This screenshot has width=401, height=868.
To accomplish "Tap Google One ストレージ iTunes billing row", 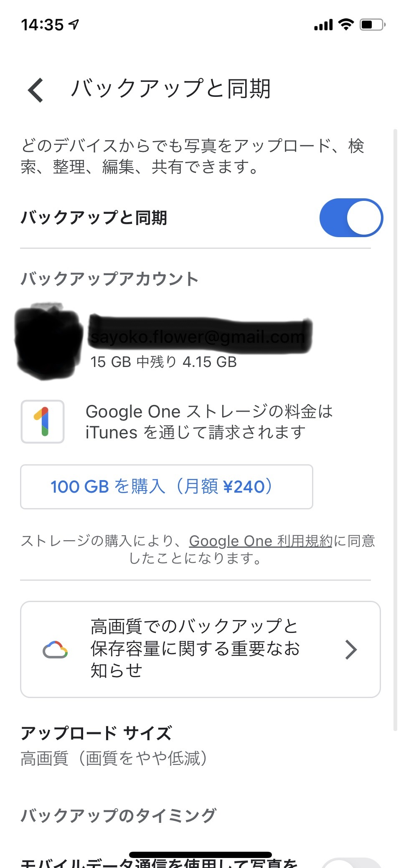I will click(209, 422).
